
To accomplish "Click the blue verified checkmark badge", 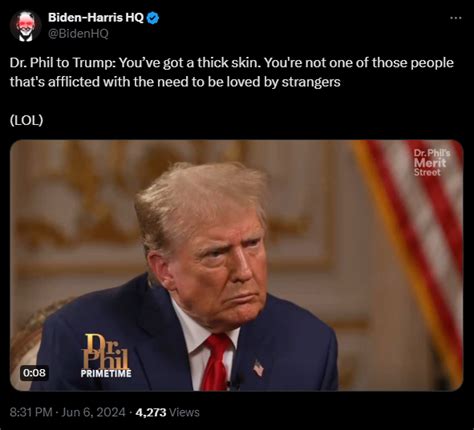I will (153, 18).
